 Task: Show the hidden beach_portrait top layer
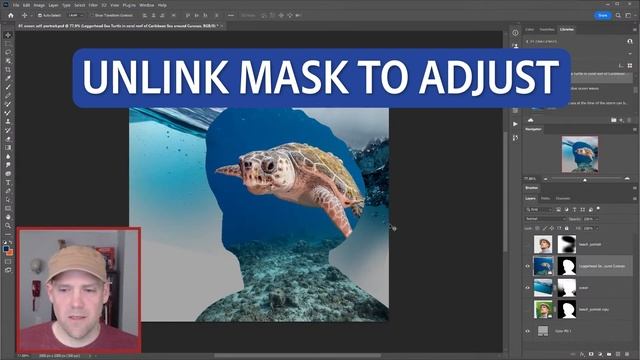527,244
